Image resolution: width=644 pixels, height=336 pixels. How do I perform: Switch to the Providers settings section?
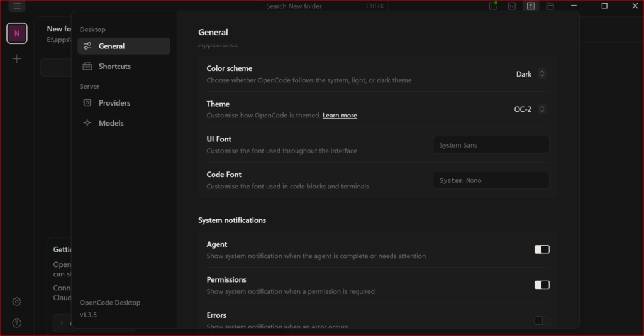tap(114, 103)
